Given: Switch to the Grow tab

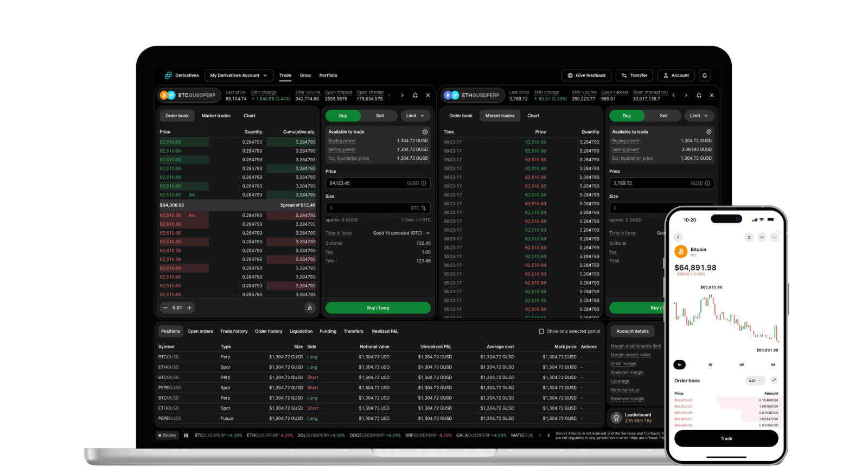Looking at the screenshot, I should pos(305,75).
